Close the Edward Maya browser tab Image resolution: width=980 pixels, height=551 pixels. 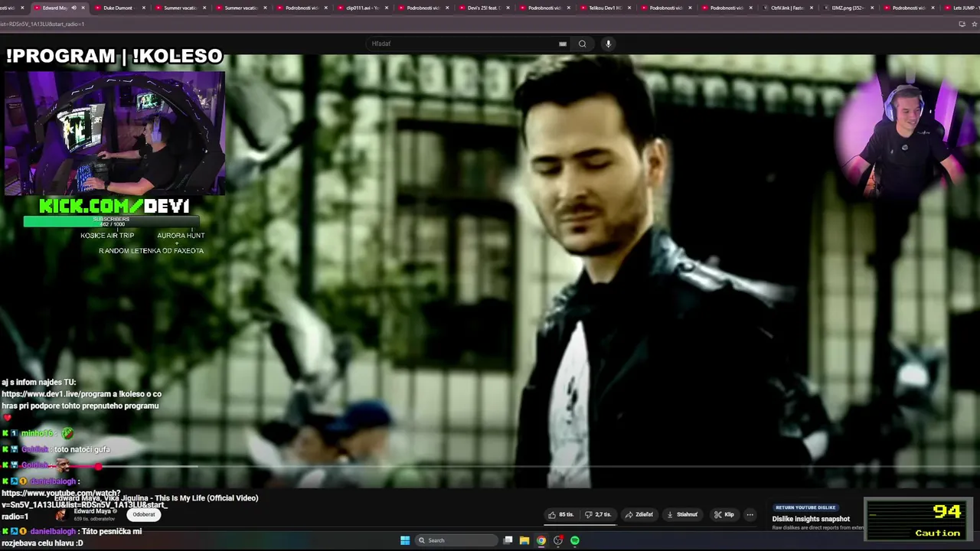point(83,8)
